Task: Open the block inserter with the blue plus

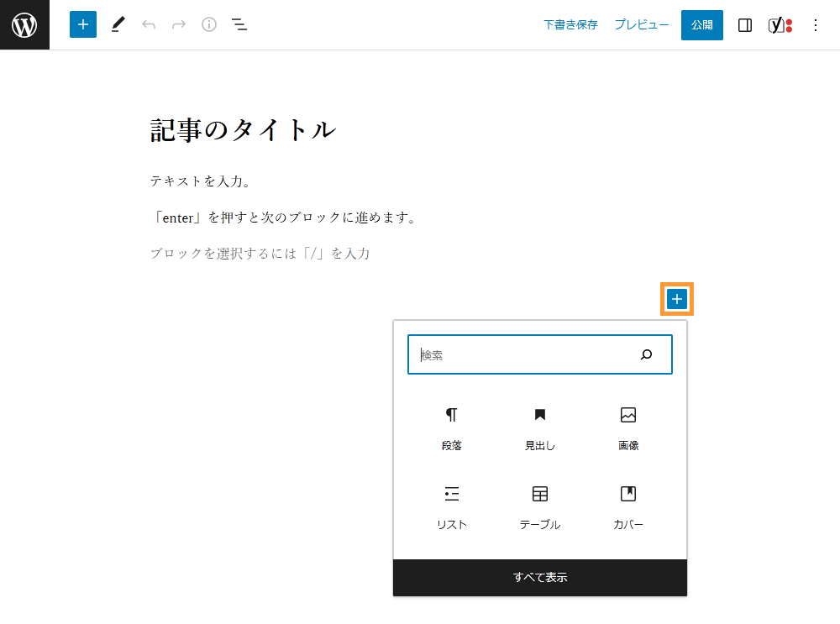Action: (x=82, y=24)
